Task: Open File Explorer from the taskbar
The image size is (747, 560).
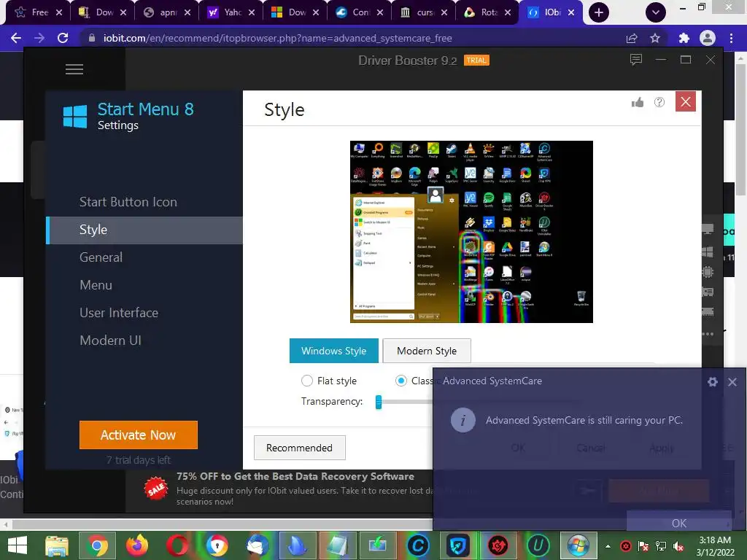Action: (x=57, y=545)
